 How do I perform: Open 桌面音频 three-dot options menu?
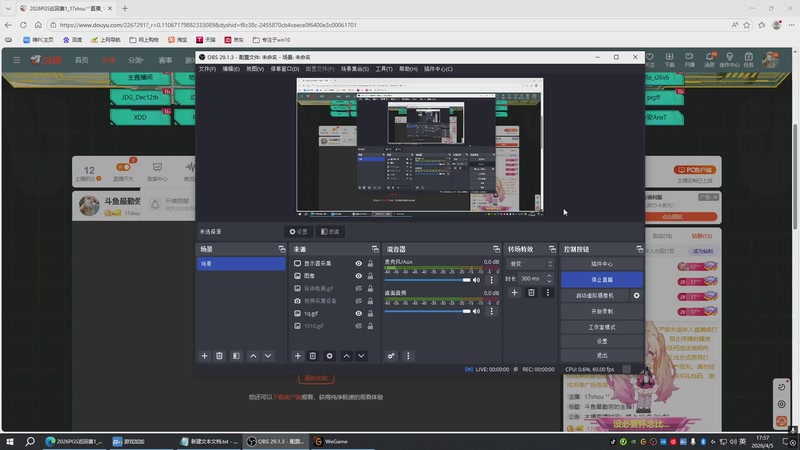pyautogui.click(x=491, y=311)
